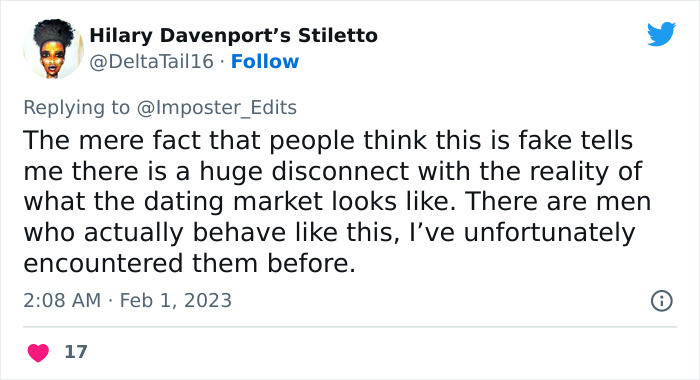This screenshot has width=700, height=380.
Task: Click the display name Hilary Davenport's Stiletto
Action: [x=233, y=36]
